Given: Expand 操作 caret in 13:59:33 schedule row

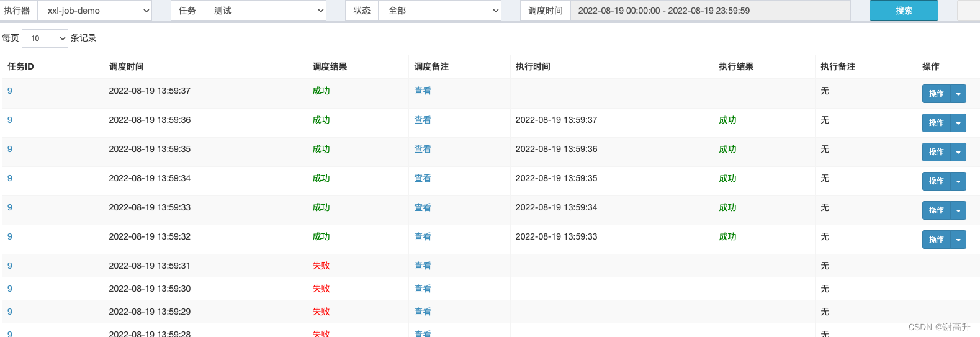Looking at the screenshot, I should pos(958,210).
